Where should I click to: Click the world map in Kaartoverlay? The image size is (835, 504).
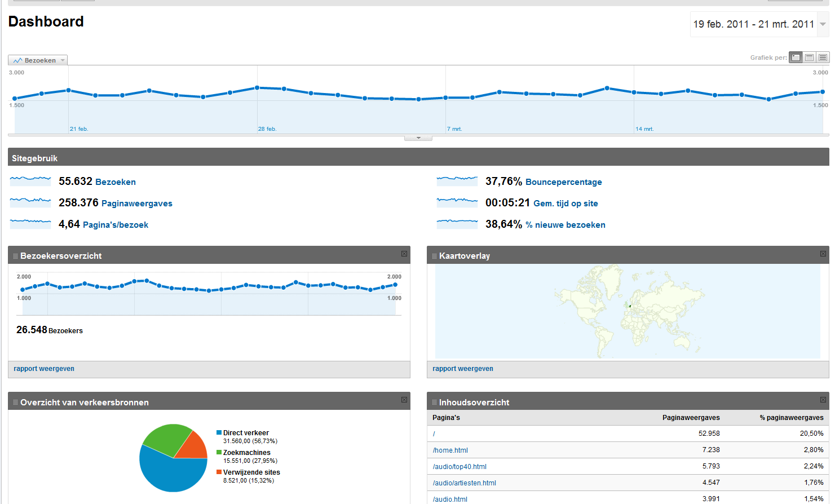[628, 311]
